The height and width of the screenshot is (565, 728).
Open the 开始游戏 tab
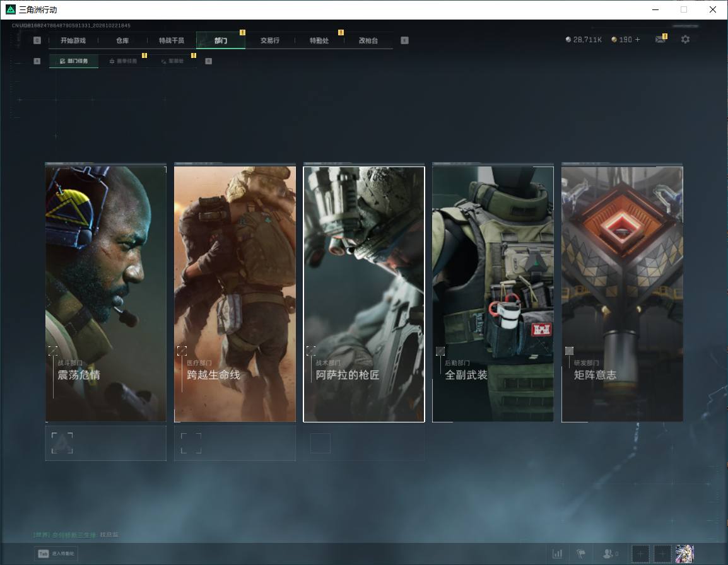click(x=73, y=40)
